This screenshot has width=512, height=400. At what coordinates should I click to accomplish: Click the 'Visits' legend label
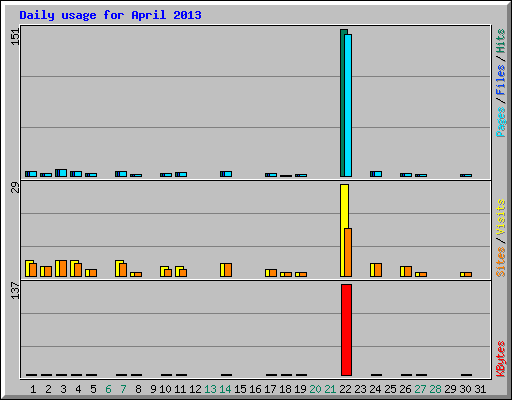click(x=501, y=217)
